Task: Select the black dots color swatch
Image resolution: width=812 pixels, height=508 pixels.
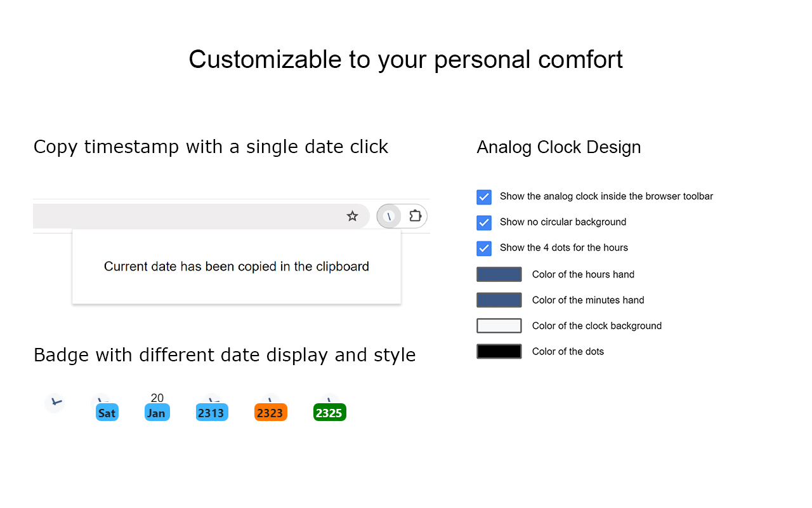Action: (x=499, y=351)
